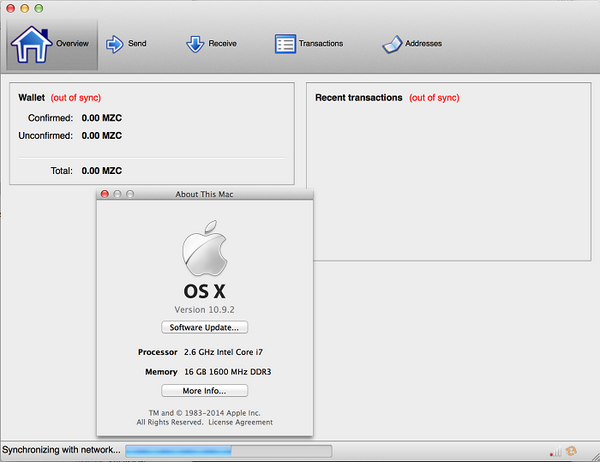This screenshot has width=600, height=462.
Task: Click the Receive down-arrow icon
Action: [x=195, y=44]
